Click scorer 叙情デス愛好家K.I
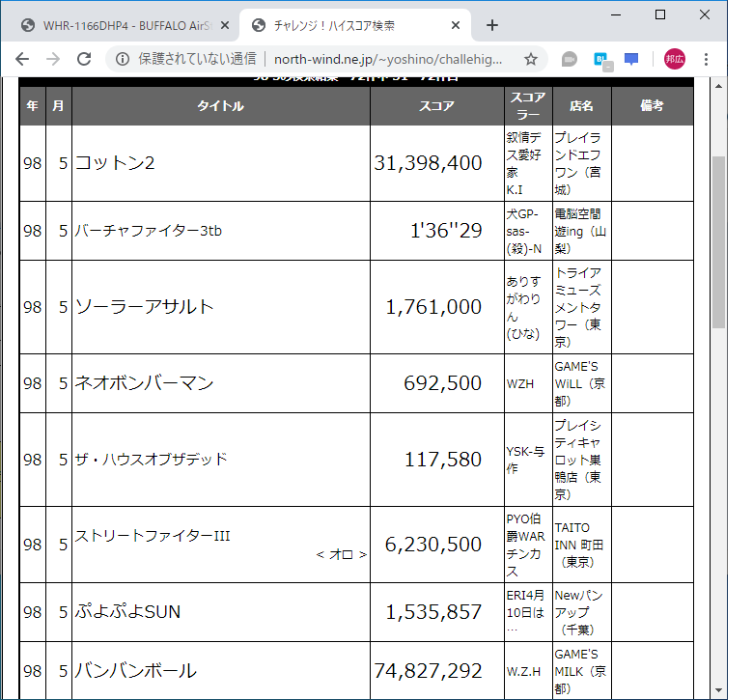Image resolution: width=753 pixels, height=700 pixels. (524, 163)
